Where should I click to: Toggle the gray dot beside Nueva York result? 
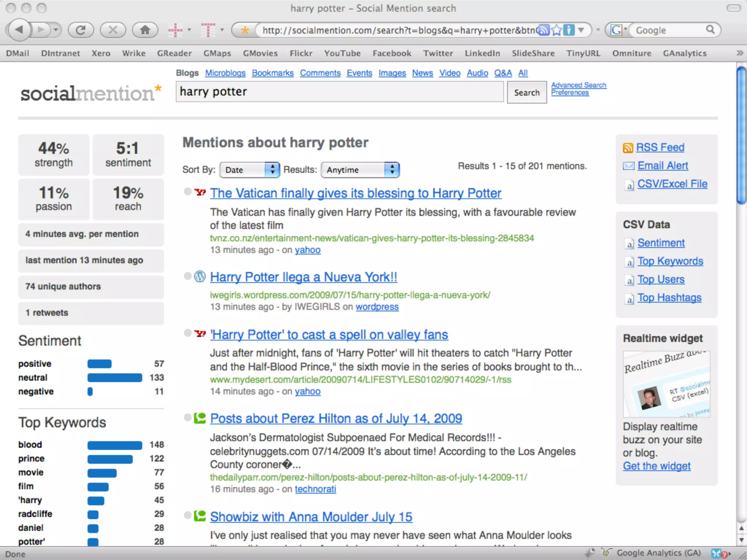187,276
